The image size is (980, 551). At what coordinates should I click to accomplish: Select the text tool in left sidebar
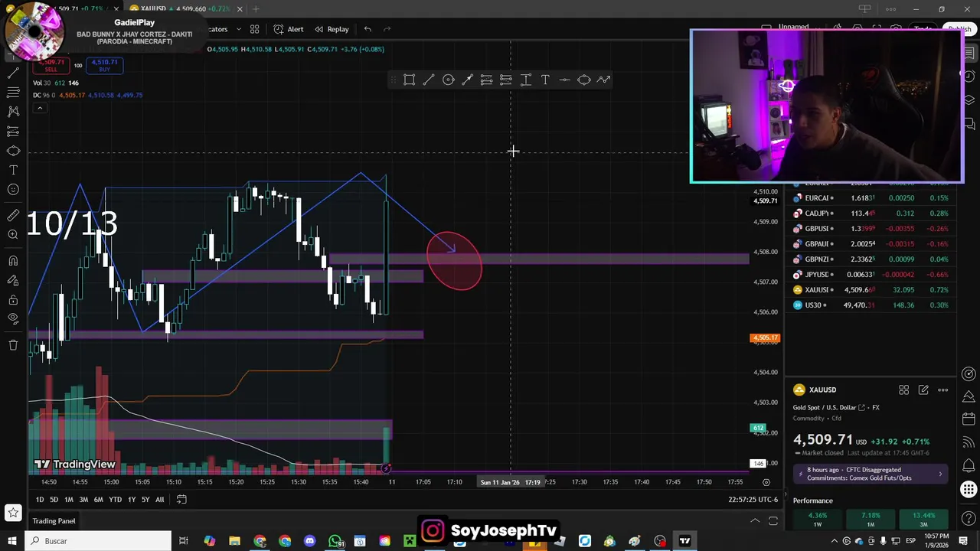coord(13,170)
